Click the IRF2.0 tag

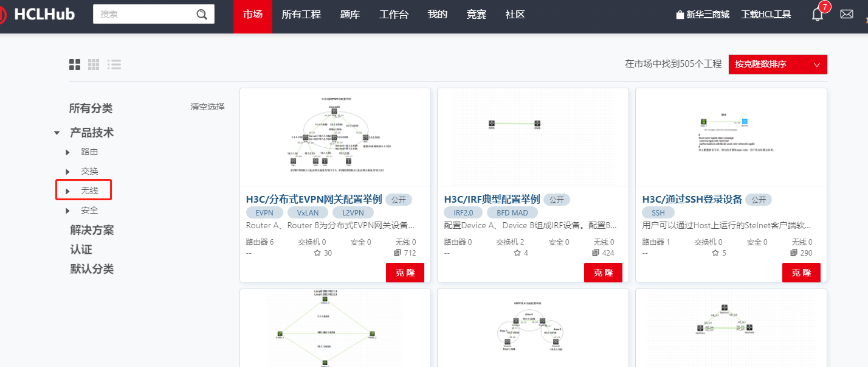463,212
